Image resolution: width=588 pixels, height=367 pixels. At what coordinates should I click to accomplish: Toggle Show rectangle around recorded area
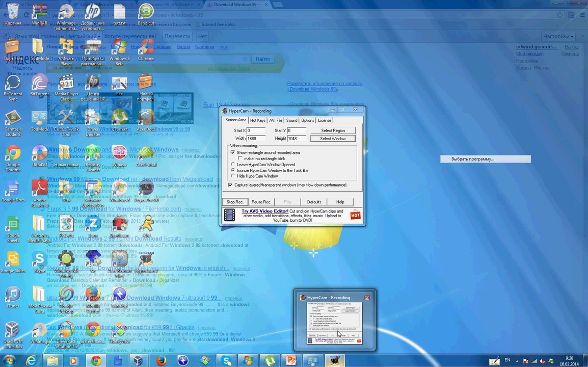point(233,152)
